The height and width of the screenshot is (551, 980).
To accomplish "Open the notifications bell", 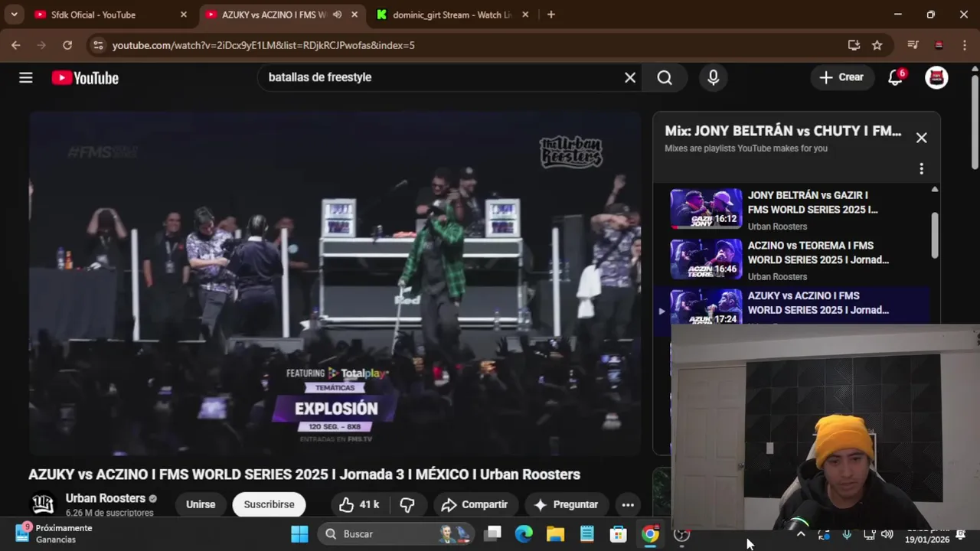I will click(x=895, y=77).
